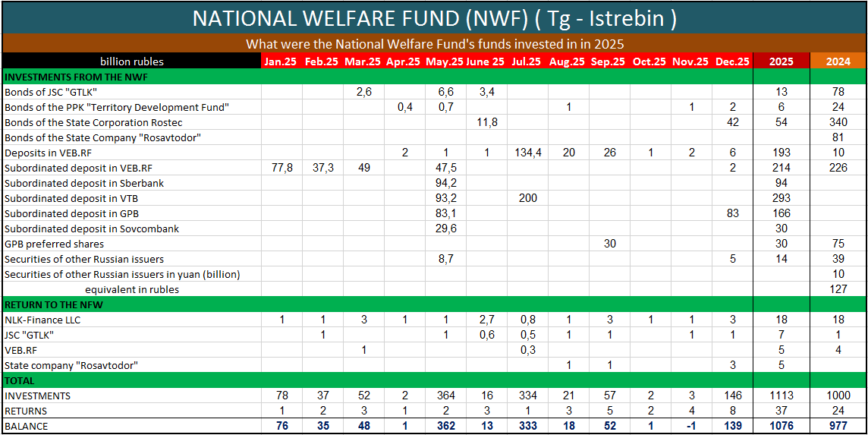Select the 1076 balance 2025 value

point(782,426)
